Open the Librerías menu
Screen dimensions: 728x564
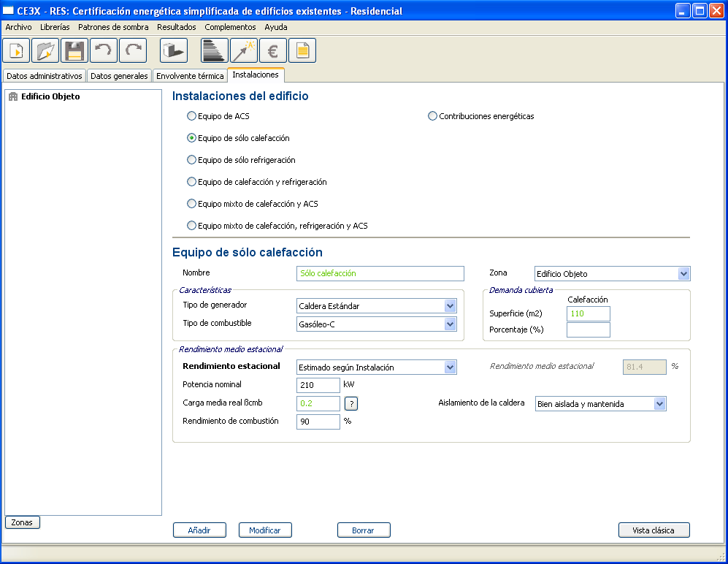(x=55, y=27)
